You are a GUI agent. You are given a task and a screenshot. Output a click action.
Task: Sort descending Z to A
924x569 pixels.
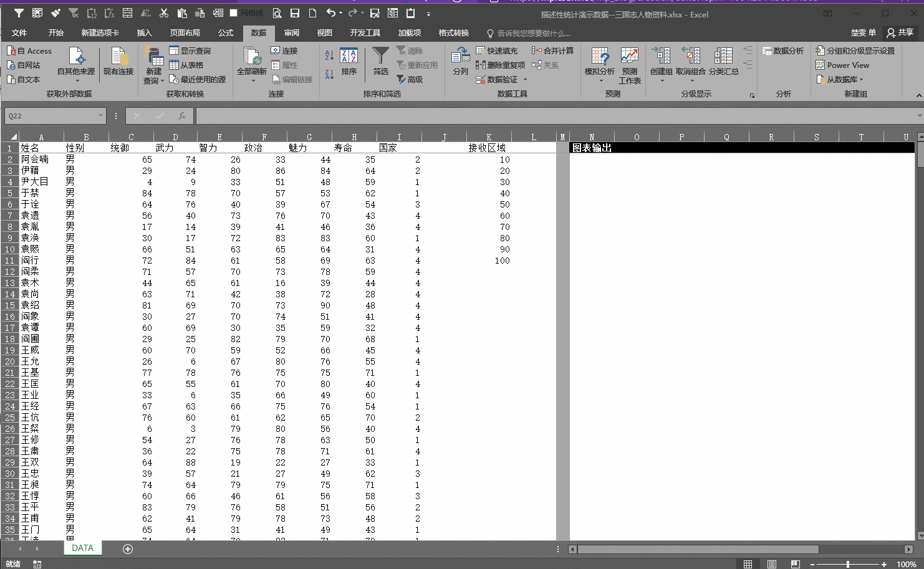(329, 75)
